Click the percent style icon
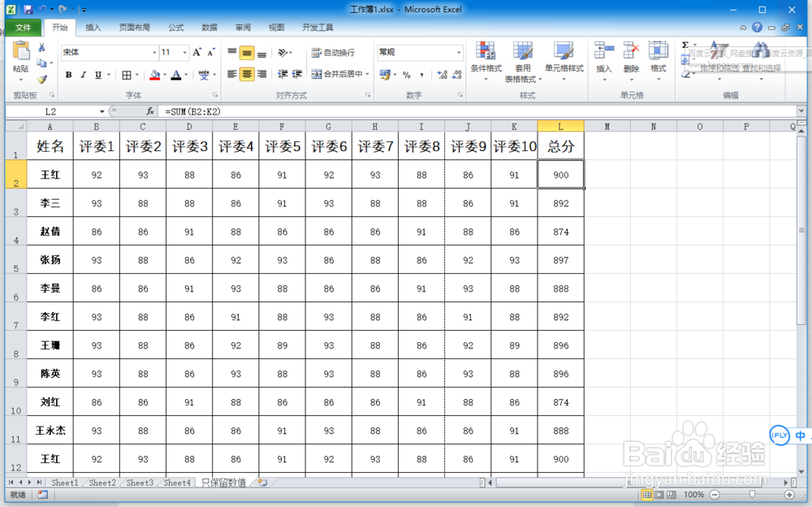812x507 pixels. 407,75
